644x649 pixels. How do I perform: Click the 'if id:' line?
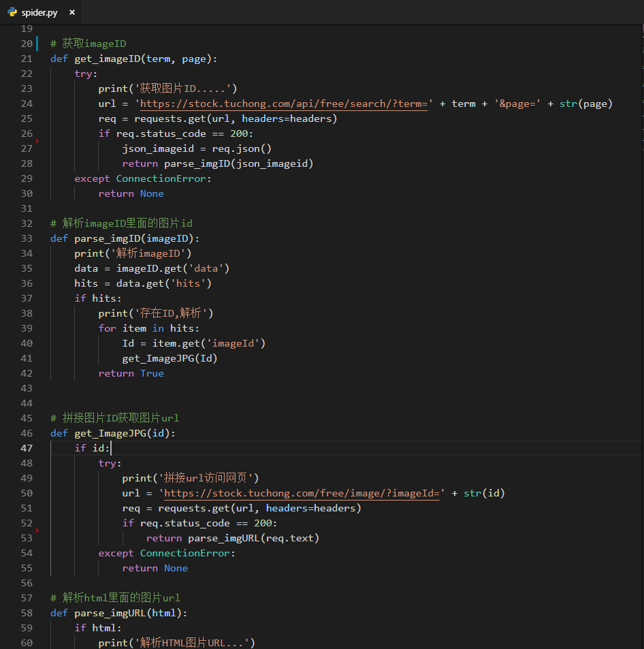pos(92,448)
